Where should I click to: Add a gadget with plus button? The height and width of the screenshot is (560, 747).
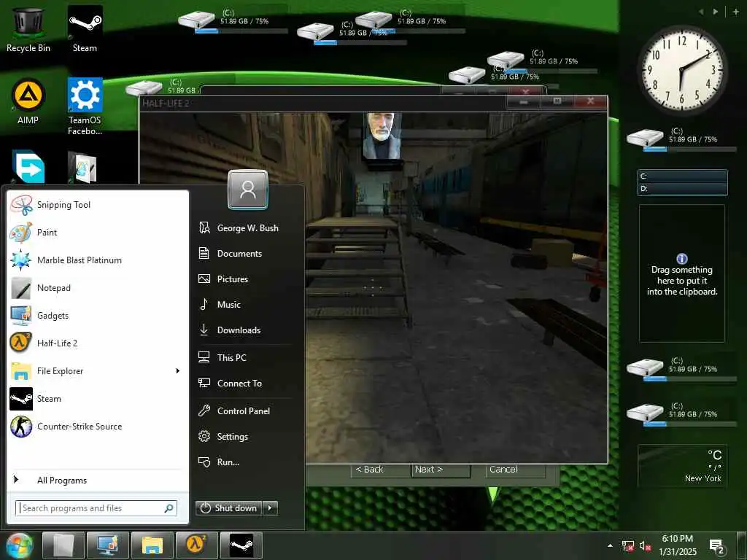736,12
